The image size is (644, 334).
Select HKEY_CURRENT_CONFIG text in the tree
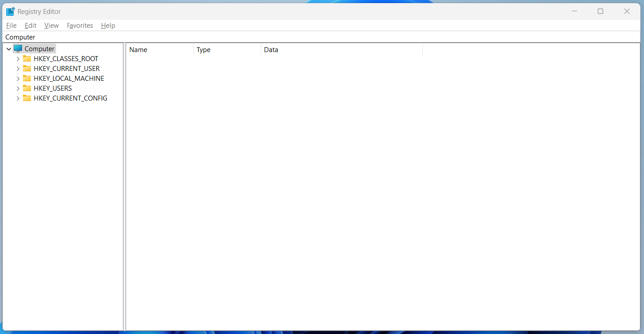click(x=70, y=98)
